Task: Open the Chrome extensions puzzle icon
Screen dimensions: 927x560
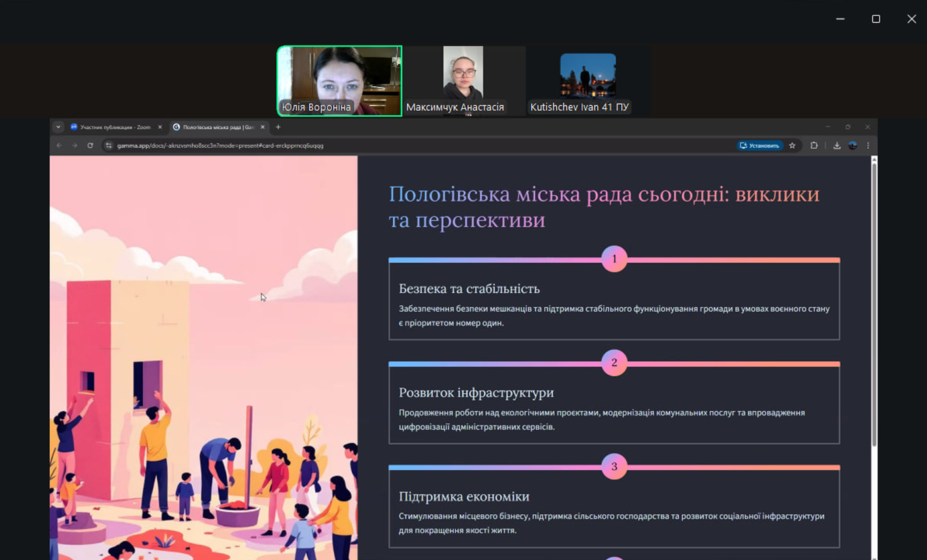Action: click(x=814, y=145)
